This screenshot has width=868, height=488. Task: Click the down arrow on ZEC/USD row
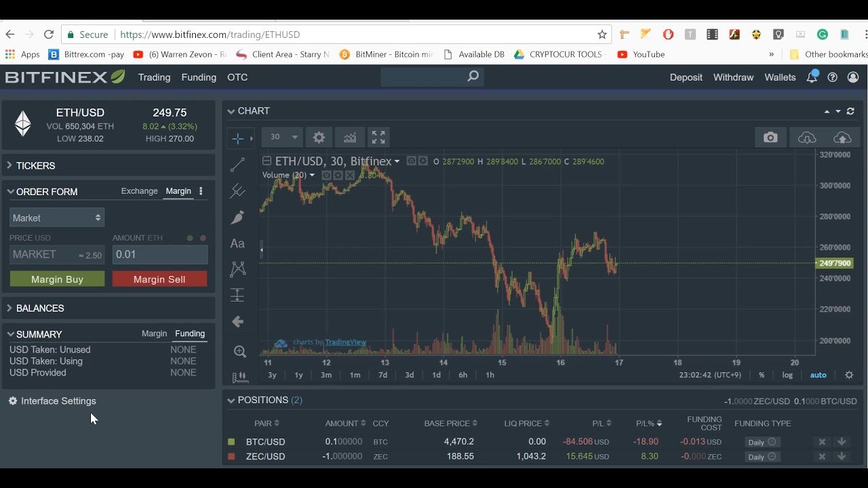click(x=842, y=456)
